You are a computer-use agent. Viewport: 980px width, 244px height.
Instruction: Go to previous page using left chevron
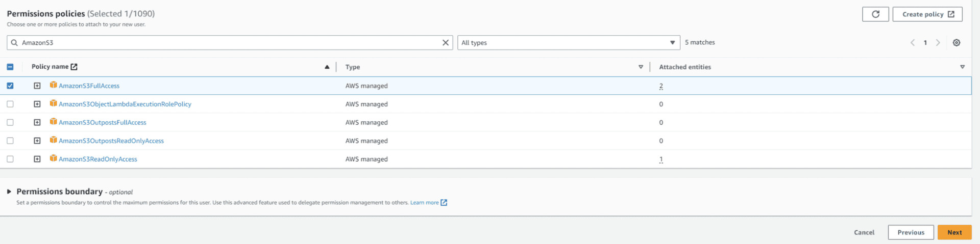pos(912,43)
